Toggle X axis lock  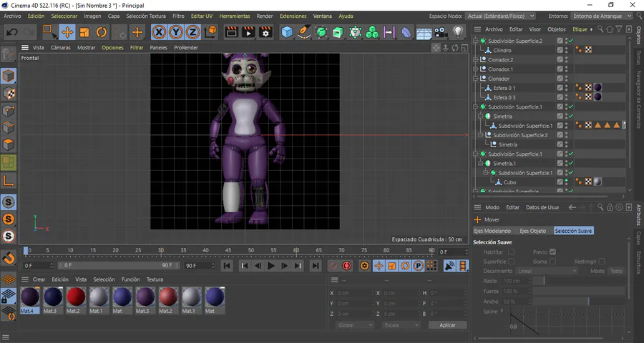tap(159, 32)
